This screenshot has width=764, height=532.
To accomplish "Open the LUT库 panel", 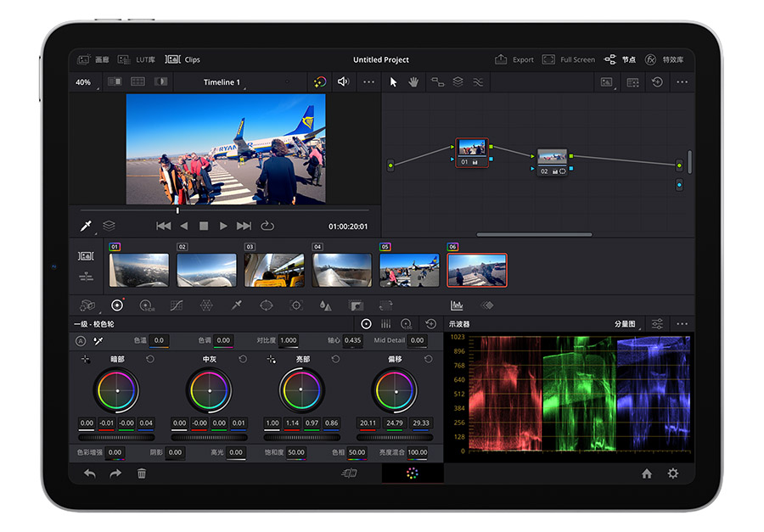I will [137, 59].
